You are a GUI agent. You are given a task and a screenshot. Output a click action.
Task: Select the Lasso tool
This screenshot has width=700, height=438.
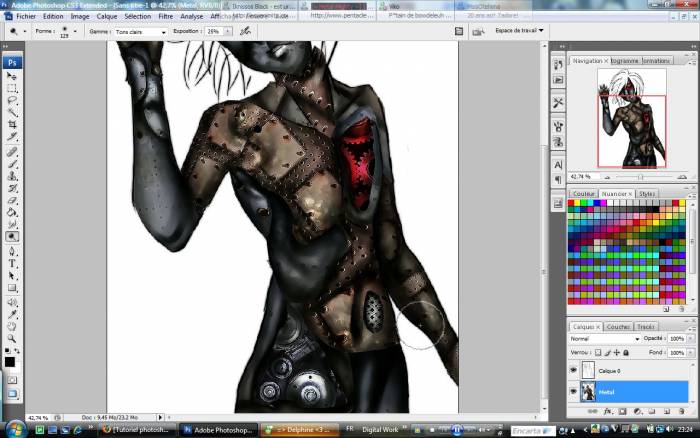click(x=12, y=100)
